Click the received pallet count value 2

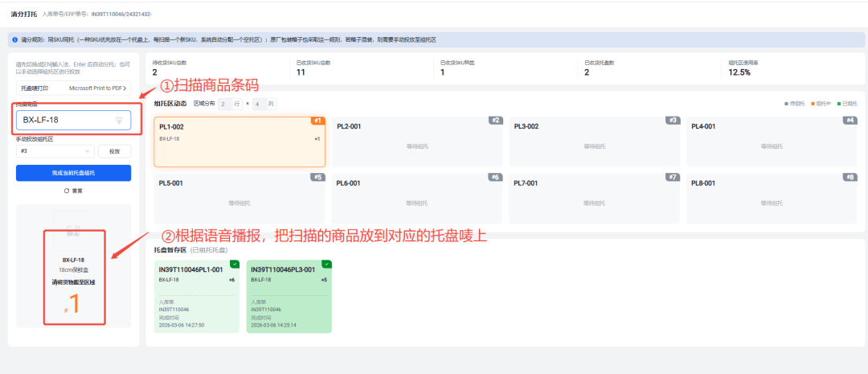click(x=587, y=72)
